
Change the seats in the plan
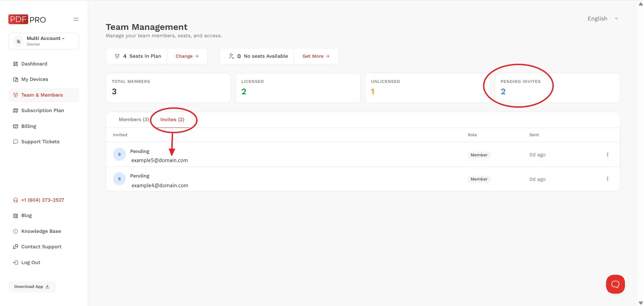187,56
